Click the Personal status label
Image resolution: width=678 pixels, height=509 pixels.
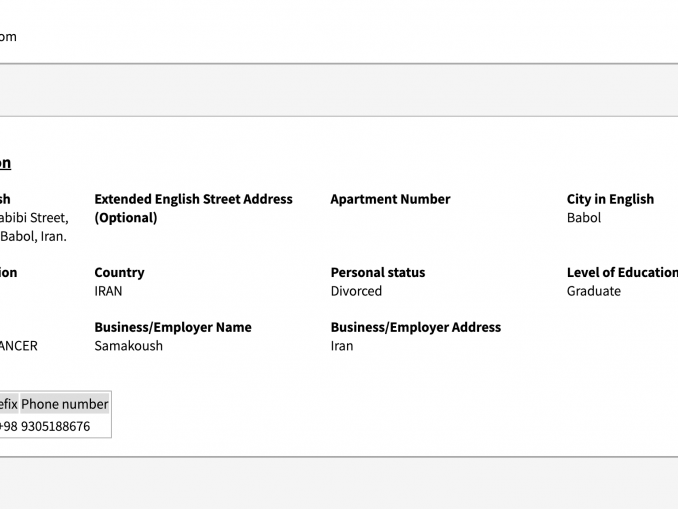pyautogui.click(x=378, y=272)
